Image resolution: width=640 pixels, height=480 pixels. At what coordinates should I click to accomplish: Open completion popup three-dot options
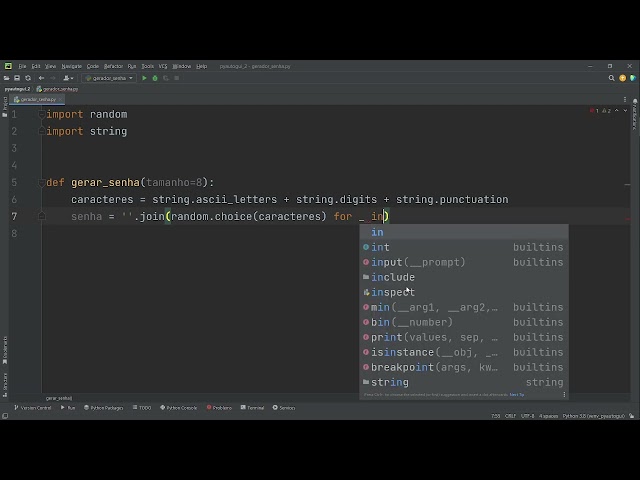(564, 395)
